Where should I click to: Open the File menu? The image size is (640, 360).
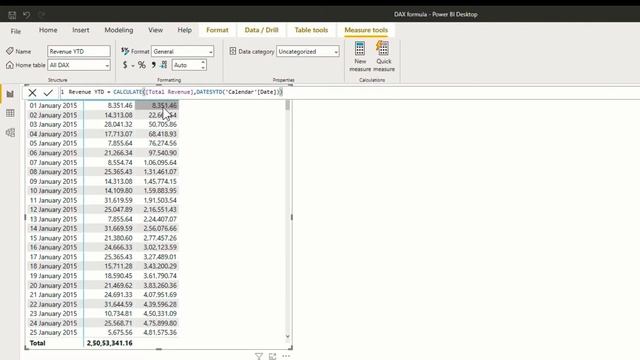[16, 31]
